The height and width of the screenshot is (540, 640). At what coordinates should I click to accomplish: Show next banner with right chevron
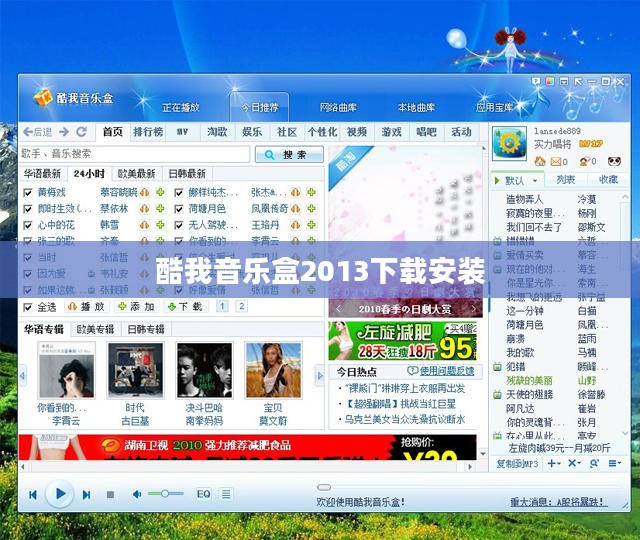pyautogui.click(x=473, y=309)
